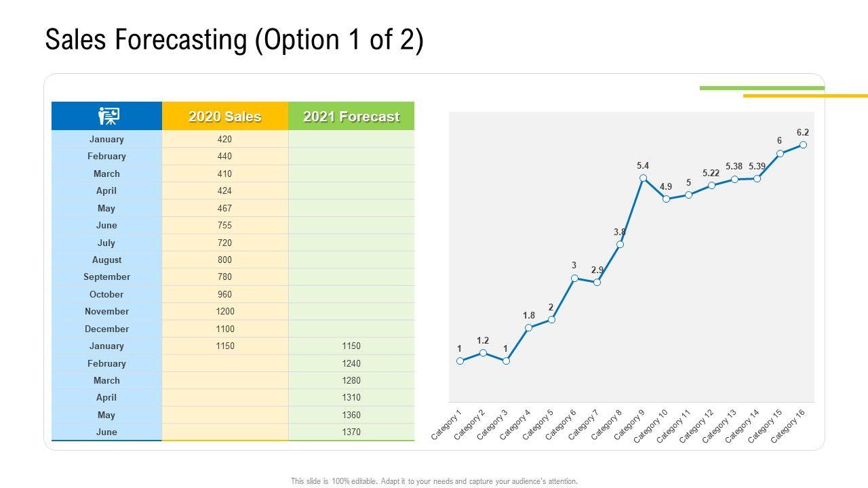Select the Category 16 data point marker
868x488 pixels.
click(803, 144)
